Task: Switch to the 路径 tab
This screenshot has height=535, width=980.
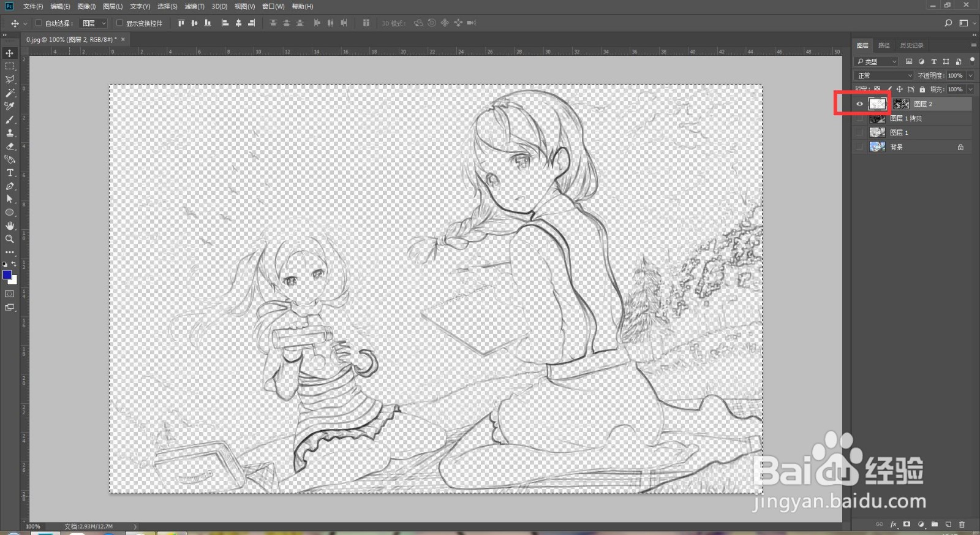Action: click(x=883, y=45)
